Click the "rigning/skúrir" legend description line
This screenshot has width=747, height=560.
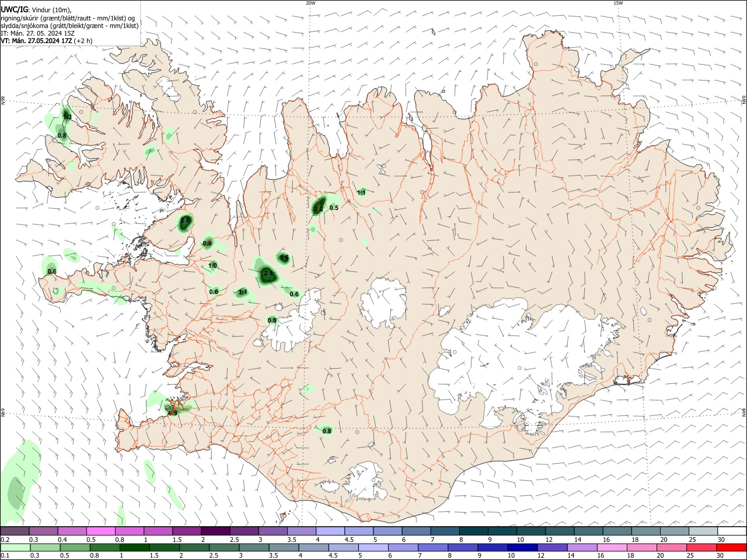click(68, 18)
